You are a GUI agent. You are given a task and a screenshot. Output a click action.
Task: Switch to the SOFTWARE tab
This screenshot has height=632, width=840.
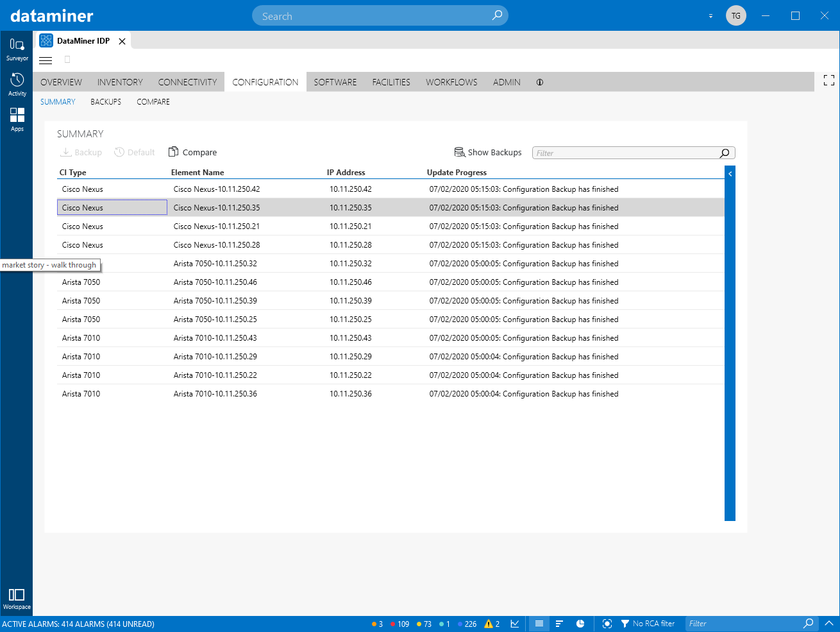click(x=335, y=82)
